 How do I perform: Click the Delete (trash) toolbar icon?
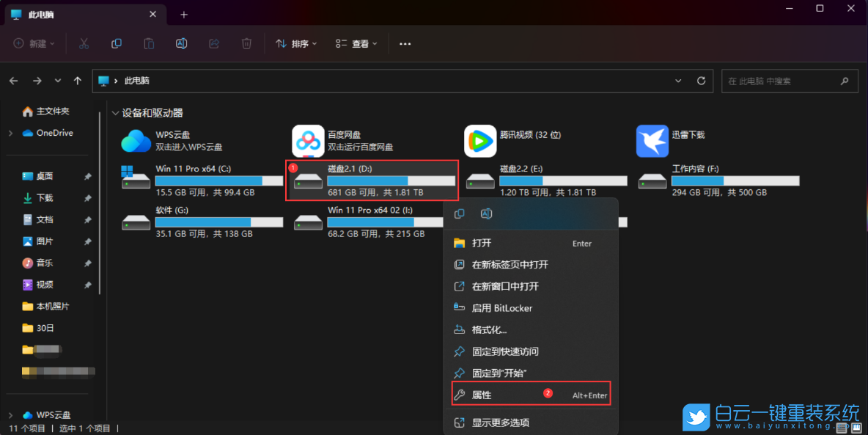pos(246,43)
